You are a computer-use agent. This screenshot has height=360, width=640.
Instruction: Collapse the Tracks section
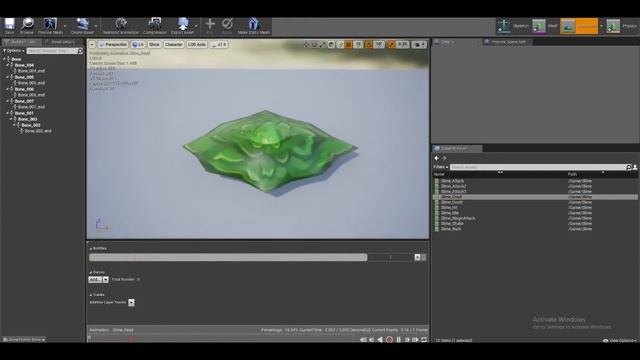[91, 295]
